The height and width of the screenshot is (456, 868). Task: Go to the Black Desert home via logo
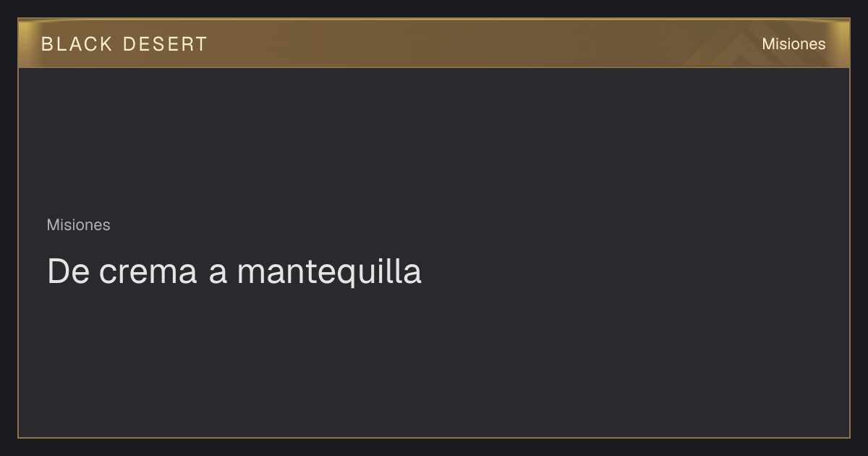click(124, 44)
